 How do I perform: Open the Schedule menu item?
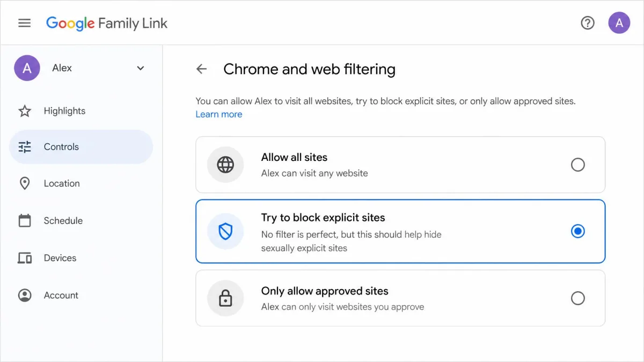81,220
